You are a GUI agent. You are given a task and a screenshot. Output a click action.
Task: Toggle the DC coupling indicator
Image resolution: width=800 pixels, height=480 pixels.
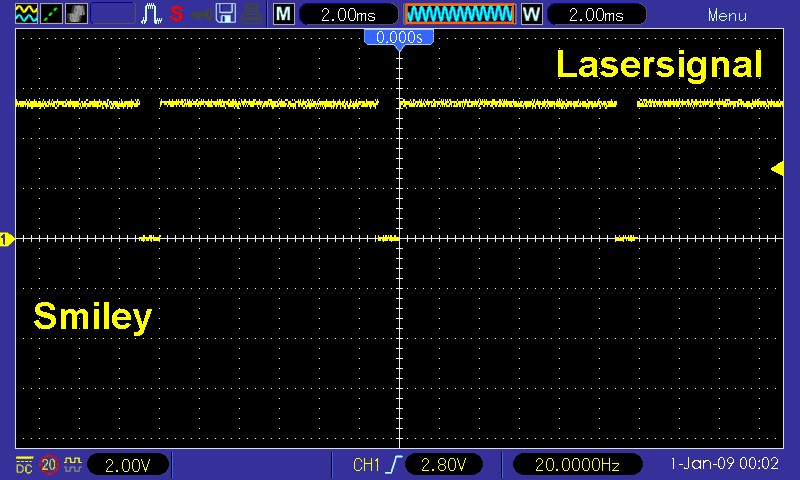[24, 464]
